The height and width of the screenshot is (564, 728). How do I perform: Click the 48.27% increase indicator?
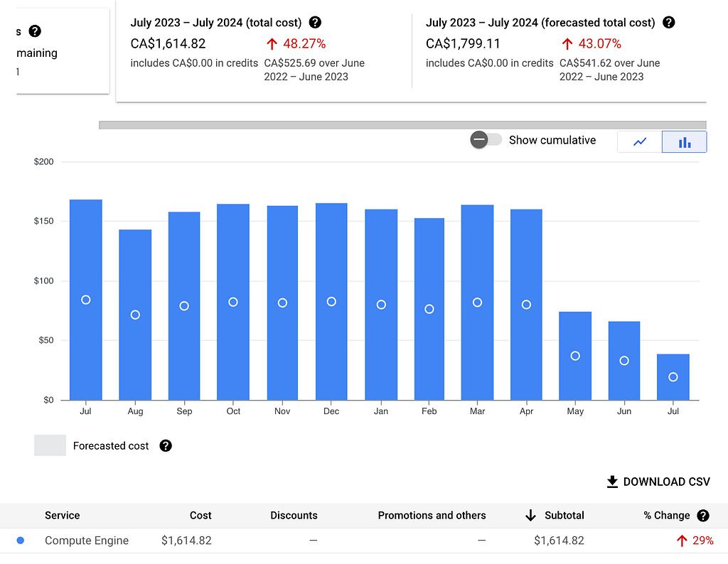[296, 43]
